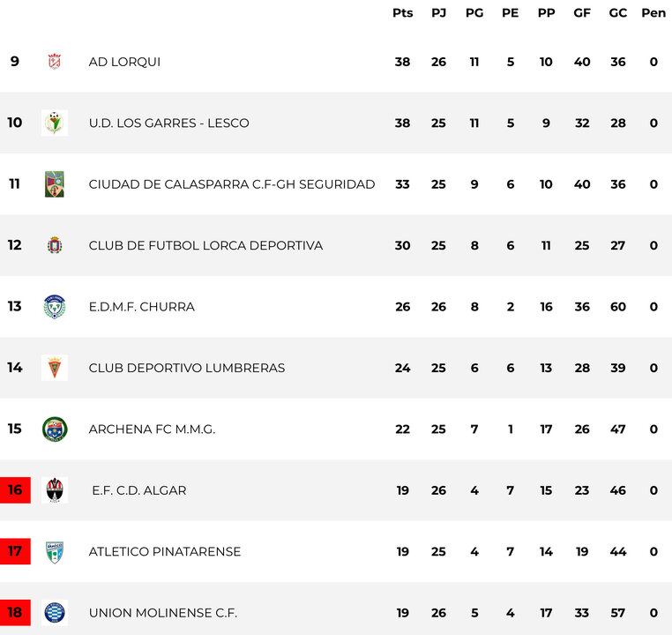This screenshot has height=635, width=672.
Task: Click the E.F. C.D. Algar crest
Action: (x=55, y=490)
